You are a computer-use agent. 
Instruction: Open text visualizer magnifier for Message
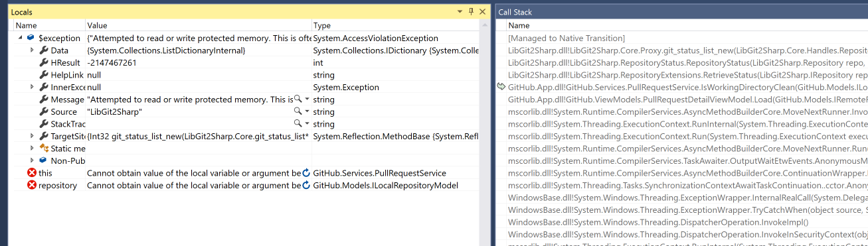tap(298, 99)
